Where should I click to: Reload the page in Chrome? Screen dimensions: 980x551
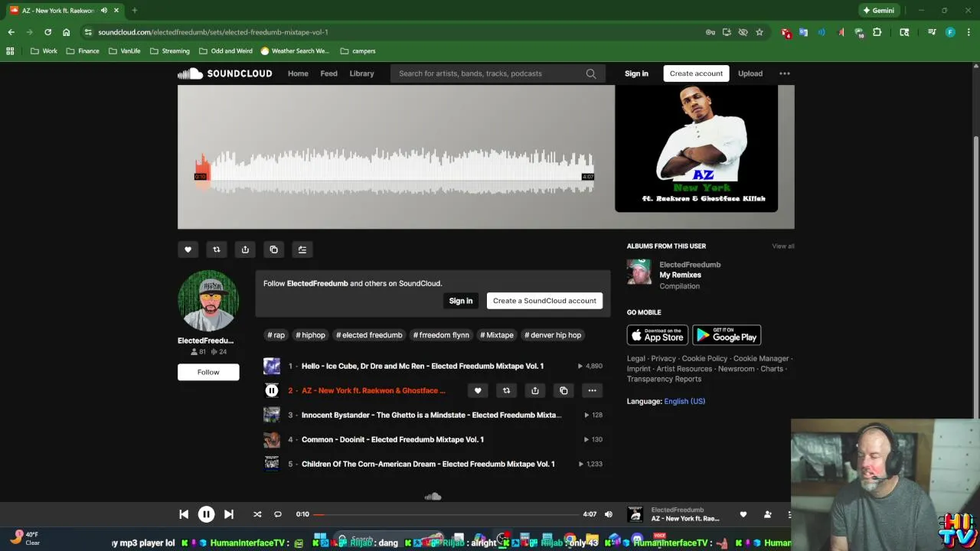click(47, 32)
